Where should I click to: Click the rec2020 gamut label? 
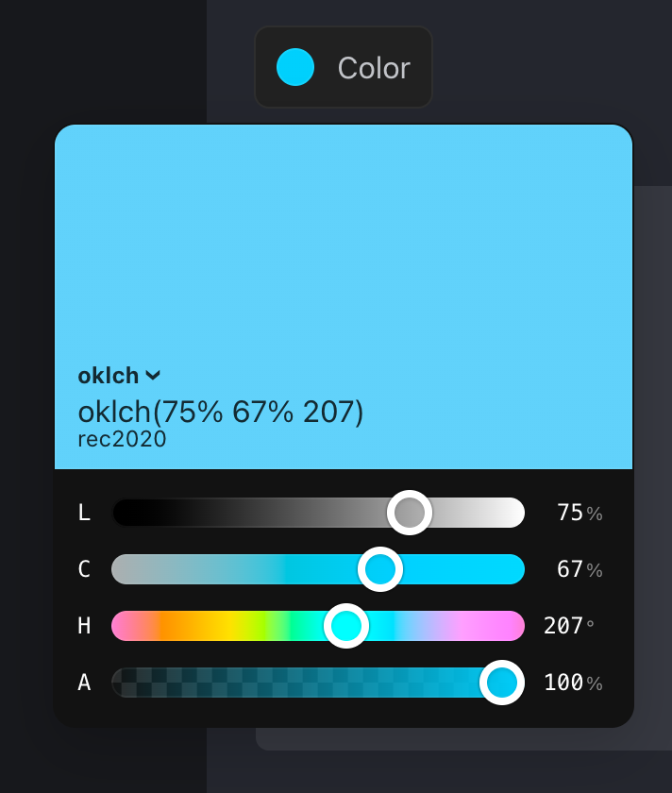122,439
